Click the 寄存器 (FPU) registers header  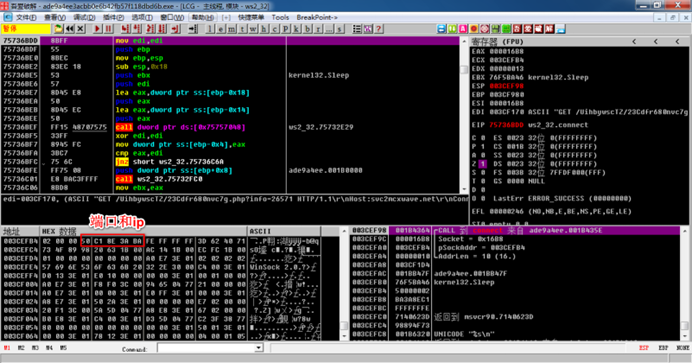[x=497, y=41]
